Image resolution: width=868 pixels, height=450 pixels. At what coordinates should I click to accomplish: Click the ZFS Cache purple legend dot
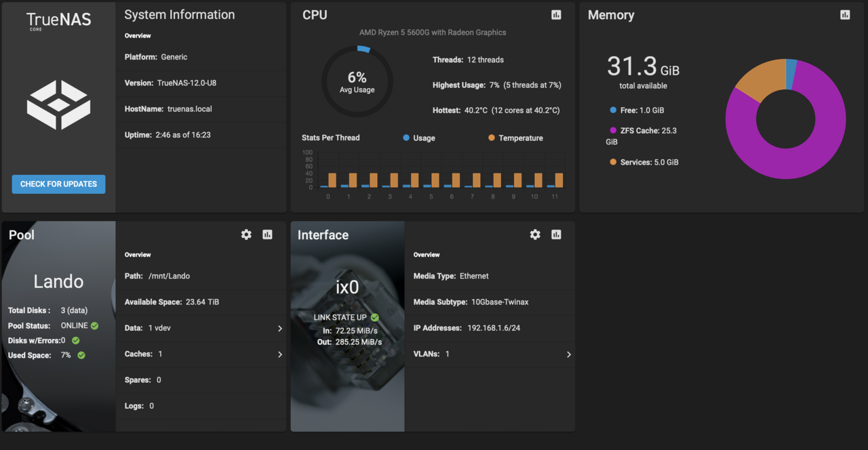click(x=613, y=130)
